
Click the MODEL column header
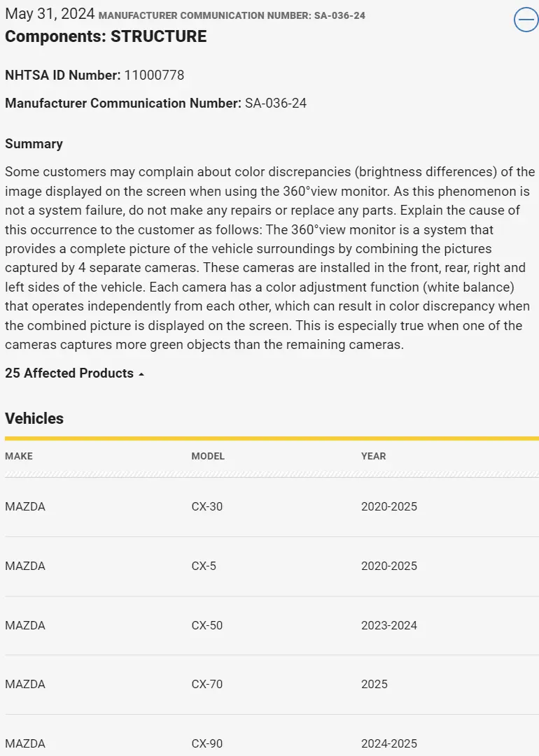pyautogui.click(x=208, y=456)
